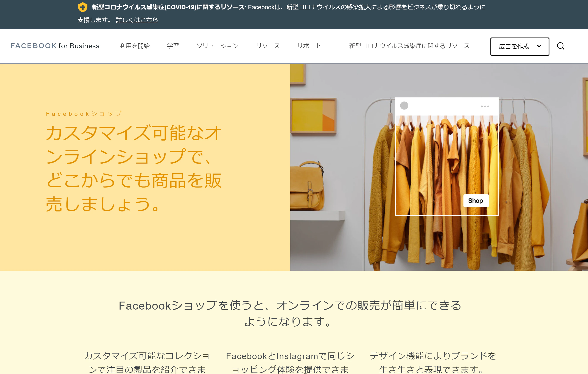Click the Facebook for Business logo
This screenshot has width=588, height=374.
(55, 46)
